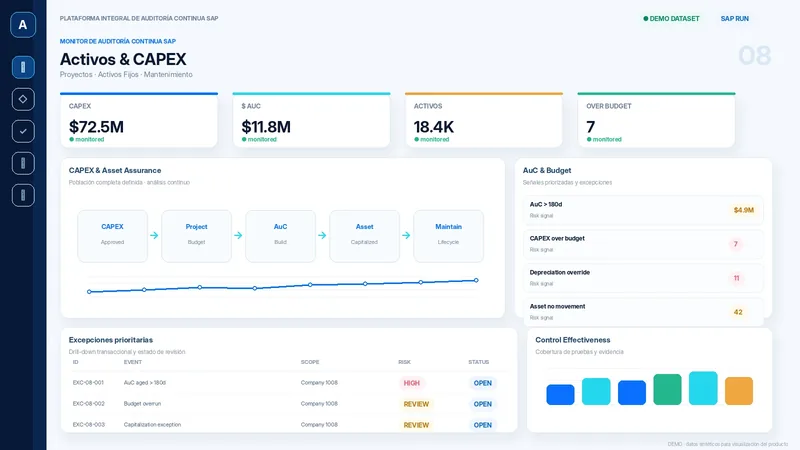
Task: Click the OPEN status of EXC-08-001
Action: tap(483, 383)
